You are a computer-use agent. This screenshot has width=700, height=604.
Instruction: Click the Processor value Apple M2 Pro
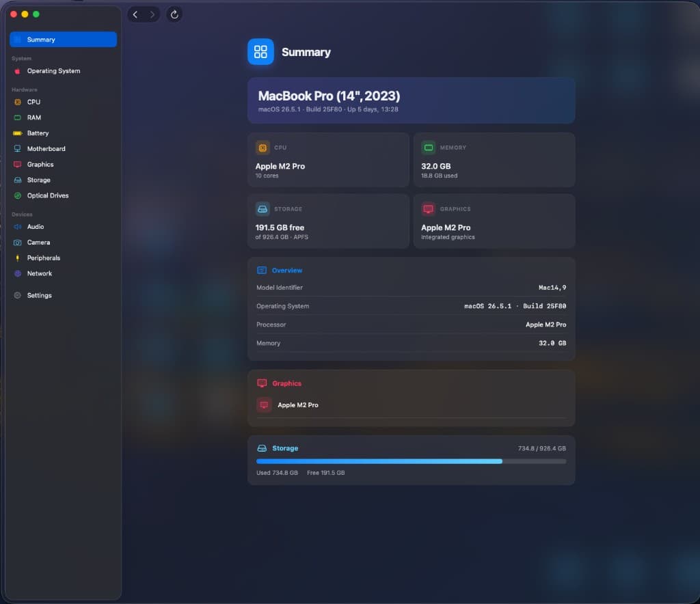click(546, 325)
